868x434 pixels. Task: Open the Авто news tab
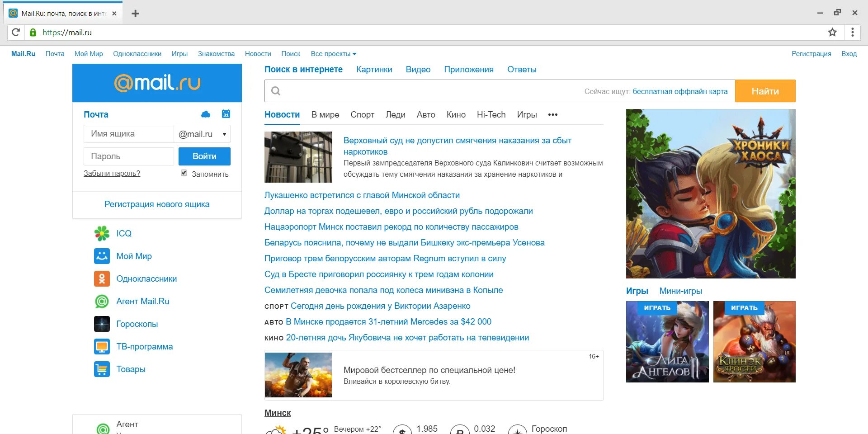click(426, 115)
